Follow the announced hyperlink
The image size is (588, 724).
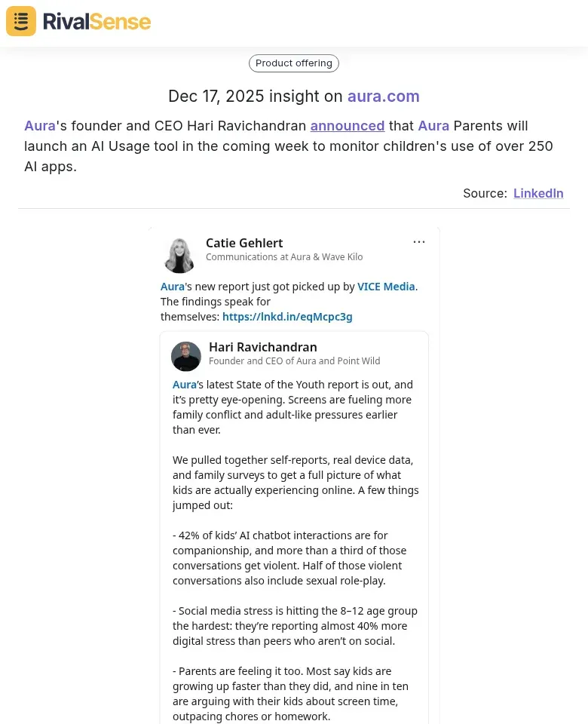click(347, 126)
